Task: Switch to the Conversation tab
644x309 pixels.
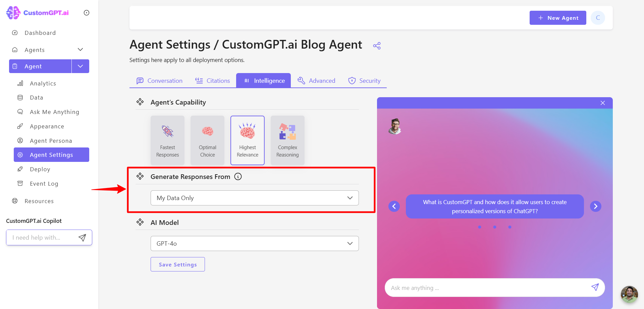Action: tap(159, 81)
